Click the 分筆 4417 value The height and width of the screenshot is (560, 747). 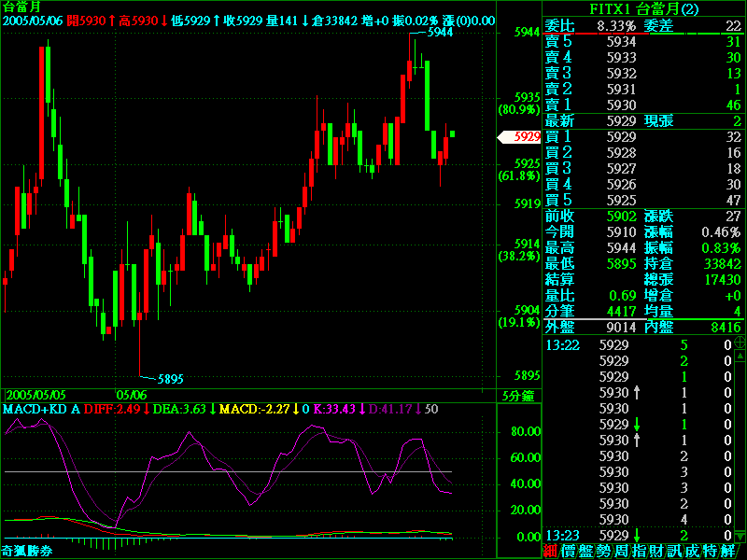[x=621, y=312]
